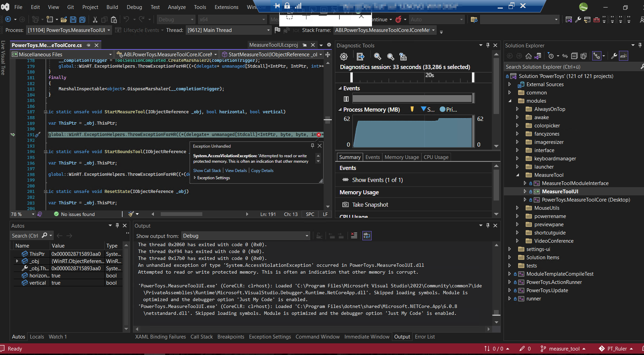Toggle pin on Exception Unhandled popup
The width and height of the screenshot is (644, 355).
coord(313,146)
